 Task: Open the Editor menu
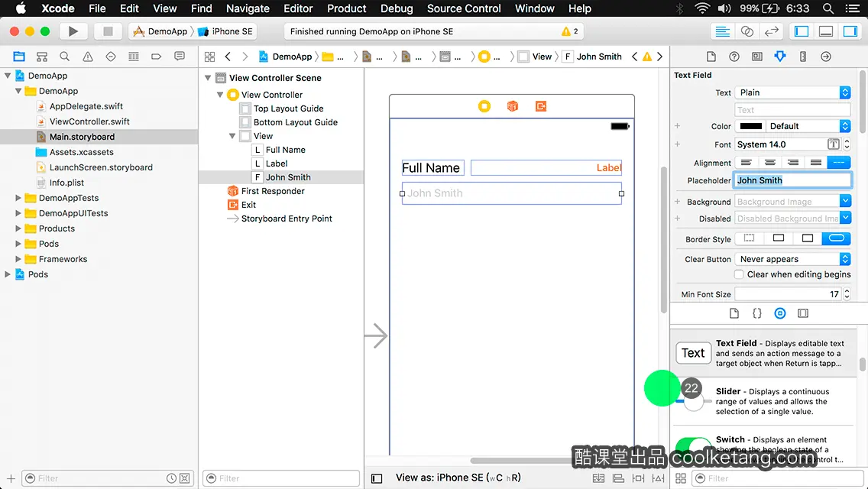(x=298, y=8)
